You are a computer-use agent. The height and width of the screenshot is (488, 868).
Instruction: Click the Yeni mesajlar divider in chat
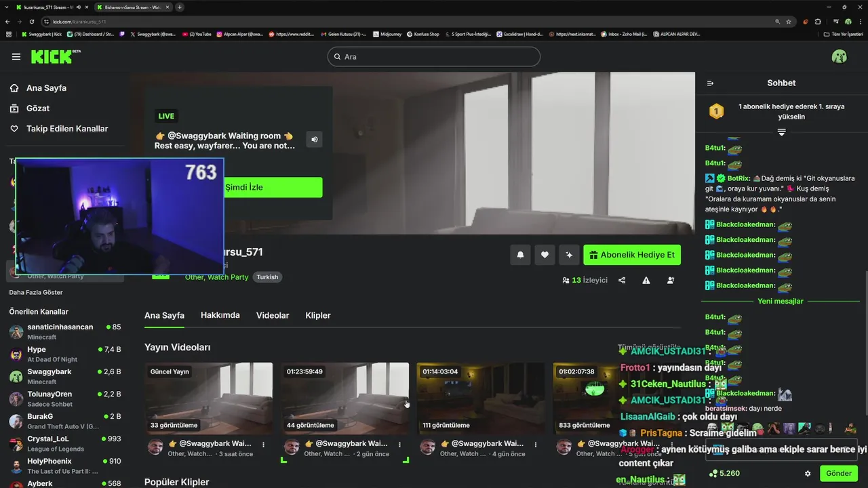pos(781,301)
